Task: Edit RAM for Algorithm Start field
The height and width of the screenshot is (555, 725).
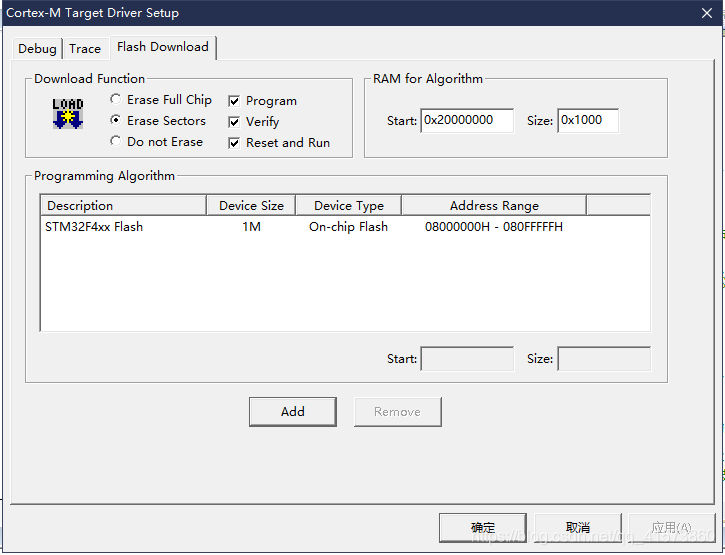Action: 467,121
